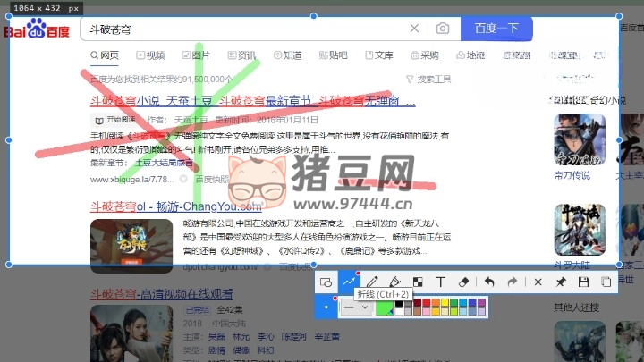The image size is (644, 362).
Task: Open actor 陈楚河 link
Action: coord(294,337)
